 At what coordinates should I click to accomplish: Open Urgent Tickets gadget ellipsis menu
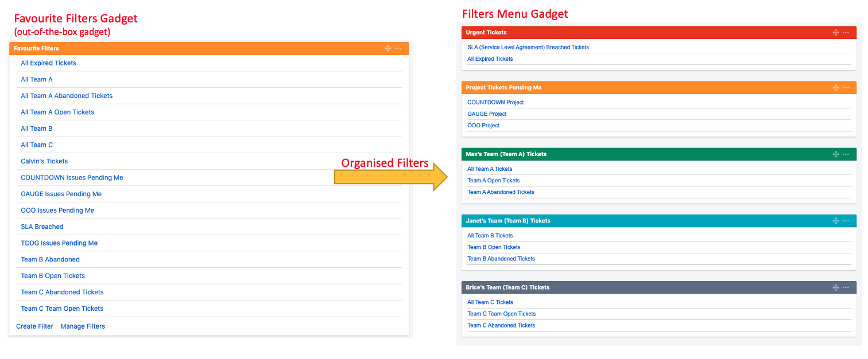coord(846,33)
